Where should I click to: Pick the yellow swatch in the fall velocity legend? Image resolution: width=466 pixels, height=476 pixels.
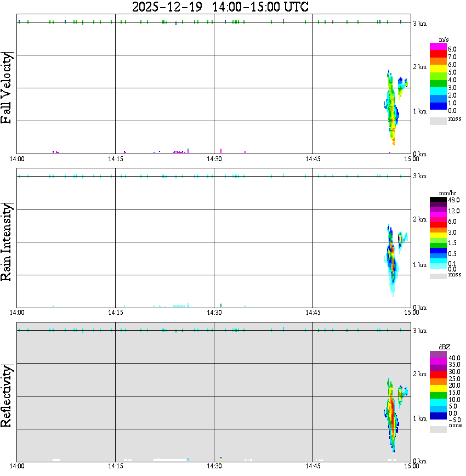[438, 69]
